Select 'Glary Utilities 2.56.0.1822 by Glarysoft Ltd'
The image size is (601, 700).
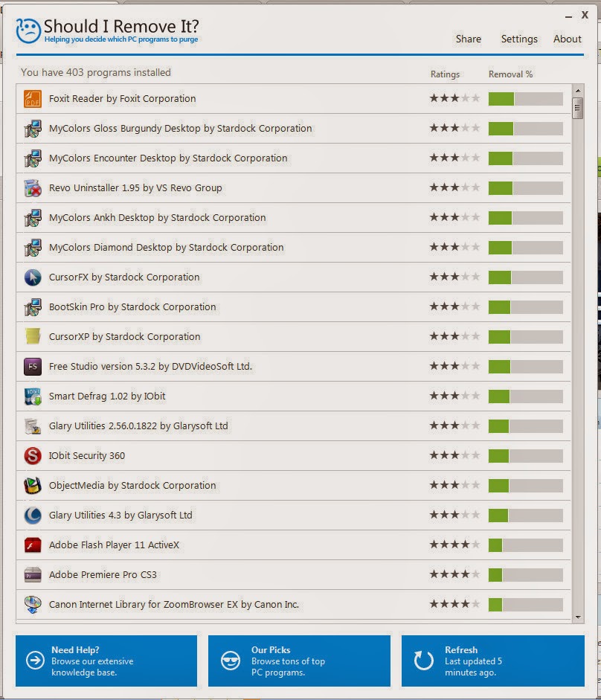tap(138, 426)
